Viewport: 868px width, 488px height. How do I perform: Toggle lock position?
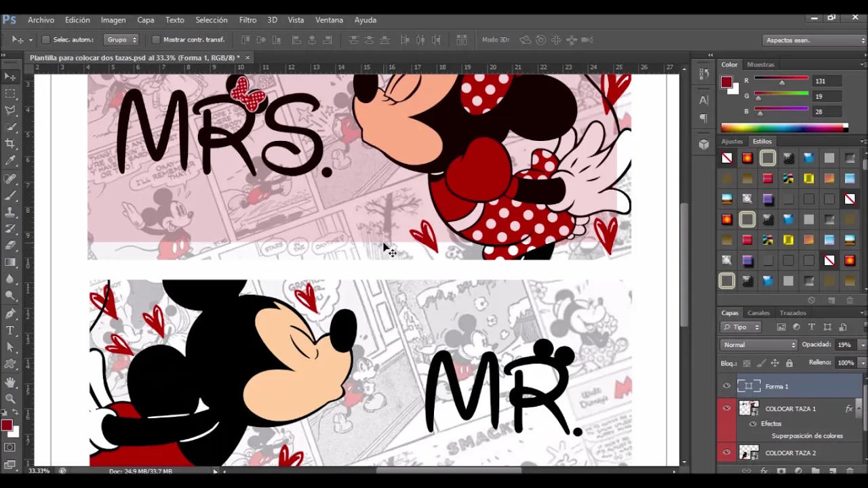775,363
